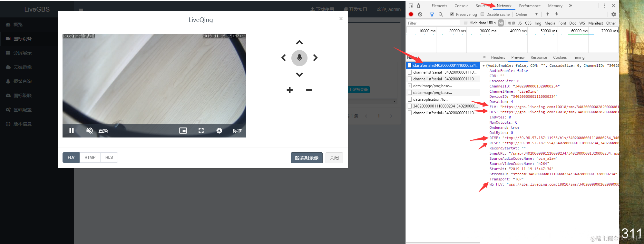
Task: Open 概览 in the sidebar
Action: click(18, 25)
